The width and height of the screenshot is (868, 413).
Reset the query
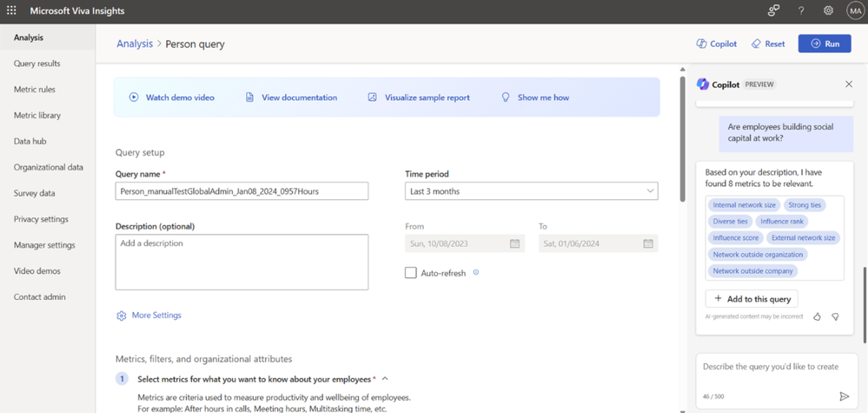click(768, 43)
